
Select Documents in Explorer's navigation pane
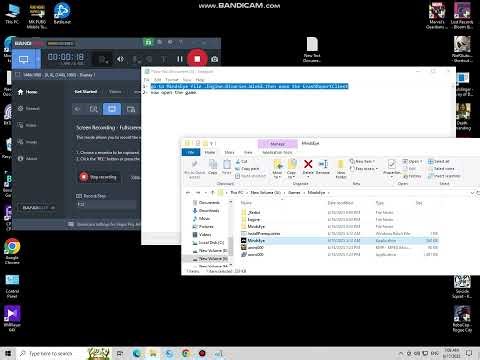(x=206, y=203)
